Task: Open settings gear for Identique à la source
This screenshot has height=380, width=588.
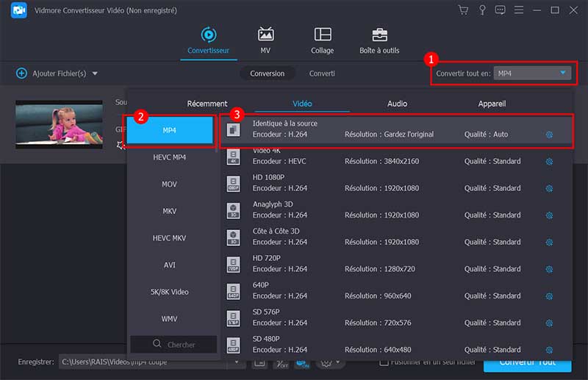Action: coord(548,135)
